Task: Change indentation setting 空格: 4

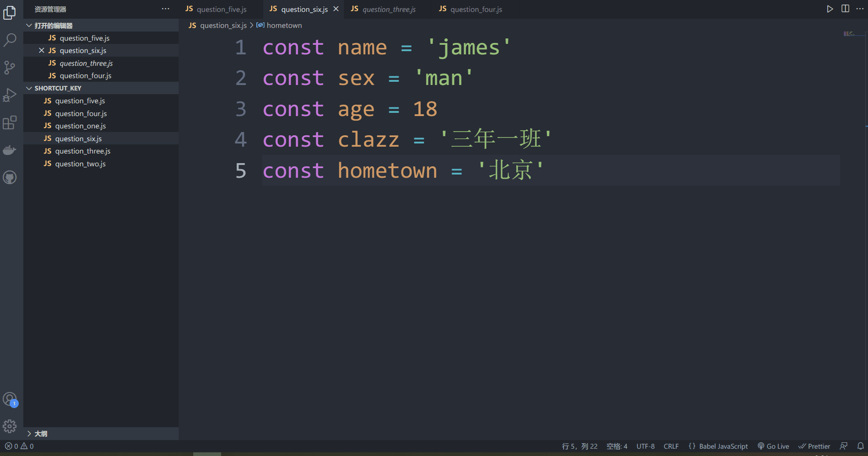Action: 617,446
